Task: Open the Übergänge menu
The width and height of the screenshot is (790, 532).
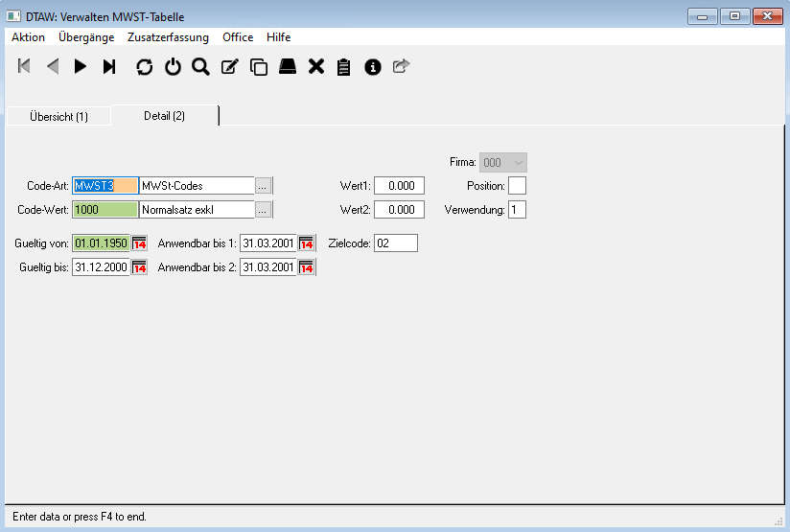Action: (86, 37)
